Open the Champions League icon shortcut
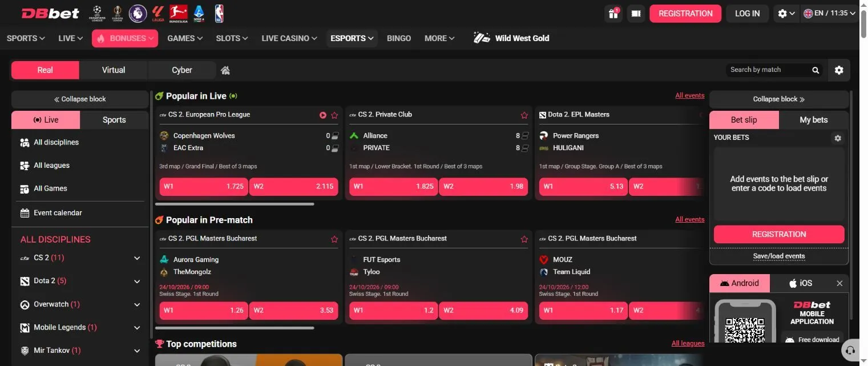This screenshot has height=366, width=868. tap(97, 13)
